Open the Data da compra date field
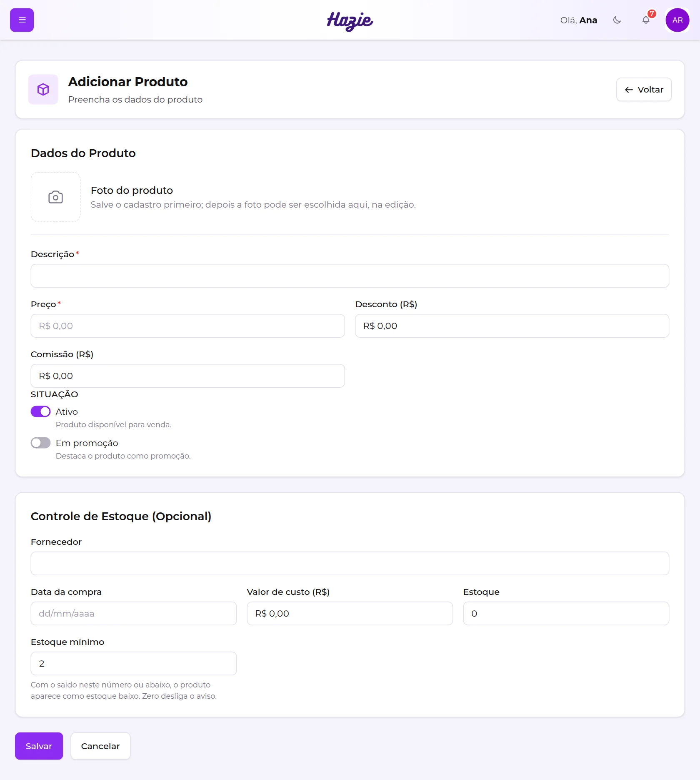Screen dimensions: 700x780 134,613
